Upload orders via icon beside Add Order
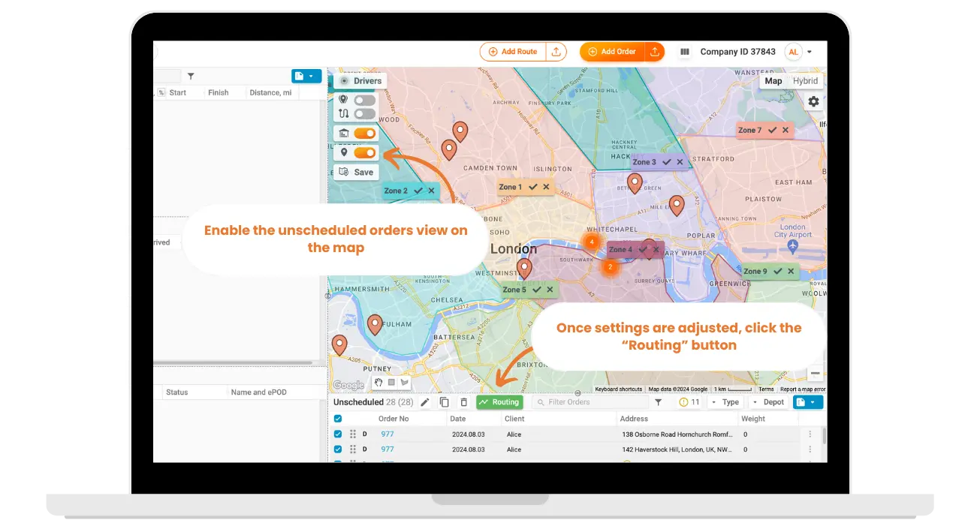The width and height of the screenshot is (980, 529). pyautogui.click(x=655, y=52)
